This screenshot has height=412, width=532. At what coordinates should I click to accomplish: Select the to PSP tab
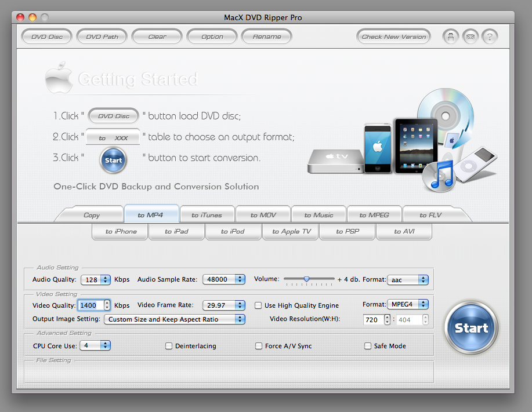click(x=348, y=231)
